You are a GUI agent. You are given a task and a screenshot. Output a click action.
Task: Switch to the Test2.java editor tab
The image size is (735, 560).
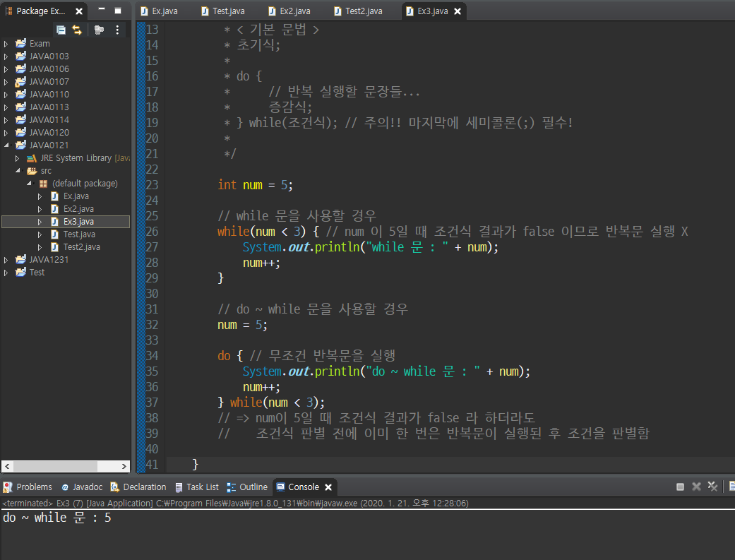[x=363, y=11]
